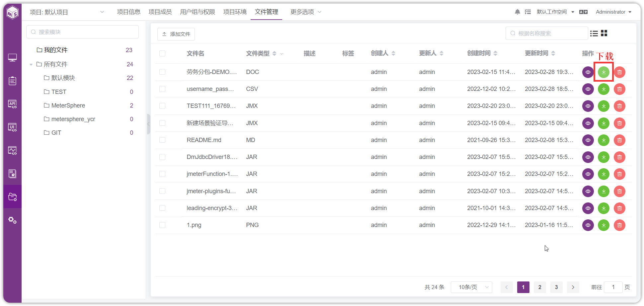This screenshot has width=644, height=306.
Task: Switch to 项目信息 tab
Action: [x=128, y=12]
